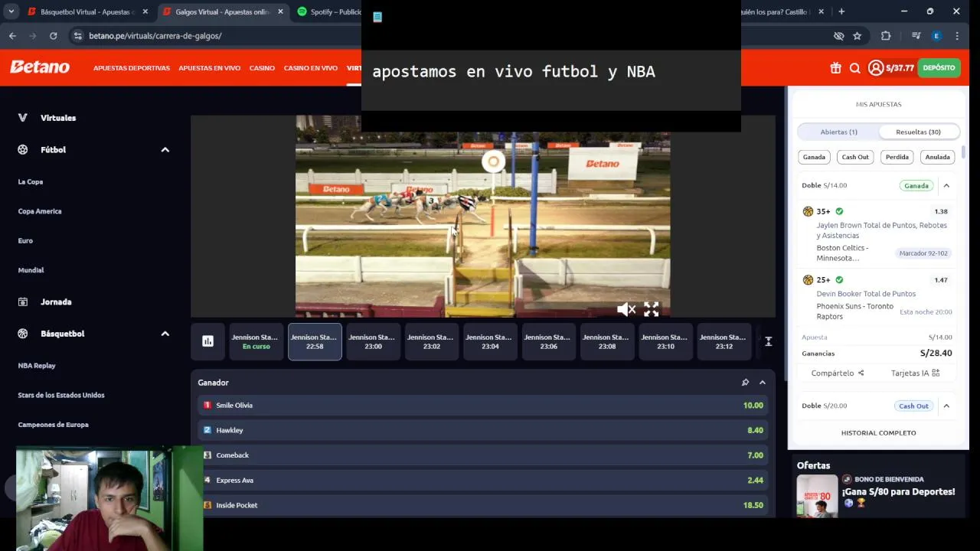Collapse the Doble S/20.00 bet
This screenshot has width=980, height=551.
click(x=946, y=406)
